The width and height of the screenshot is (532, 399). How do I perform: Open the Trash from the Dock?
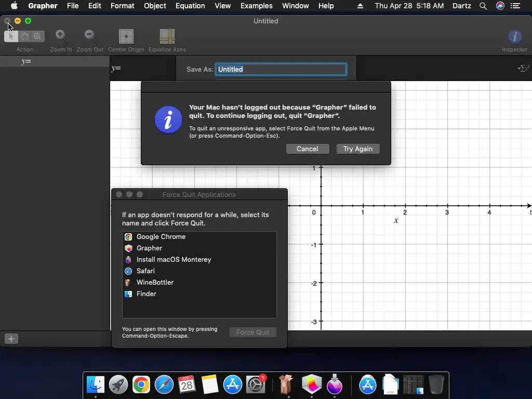pos(436,384)
